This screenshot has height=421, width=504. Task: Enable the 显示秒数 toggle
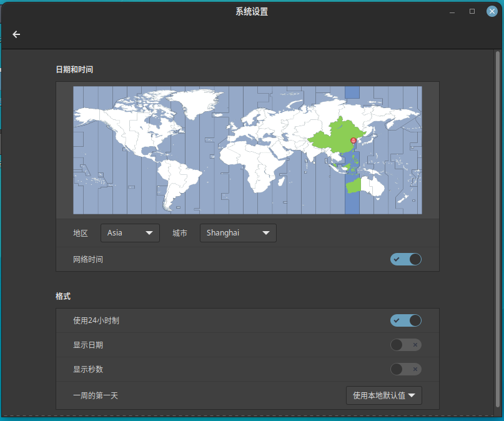click(x=406, y=369)
